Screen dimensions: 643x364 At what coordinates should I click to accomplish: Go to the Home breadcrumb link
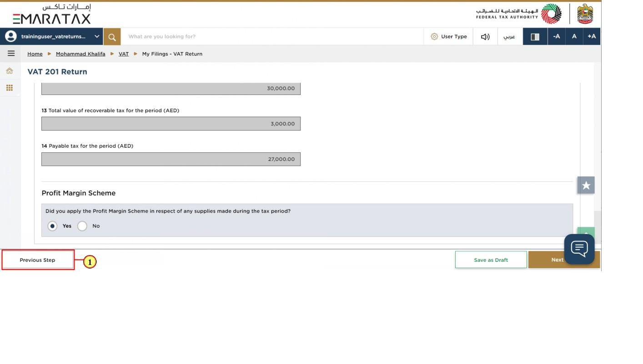coord(35,54)
